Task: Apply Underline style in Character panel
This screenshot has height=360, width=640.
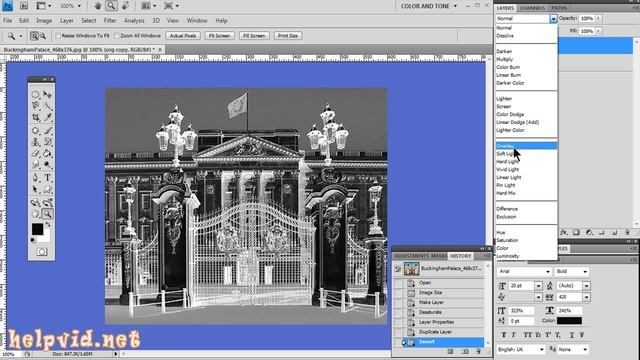Action: [571, 335]
